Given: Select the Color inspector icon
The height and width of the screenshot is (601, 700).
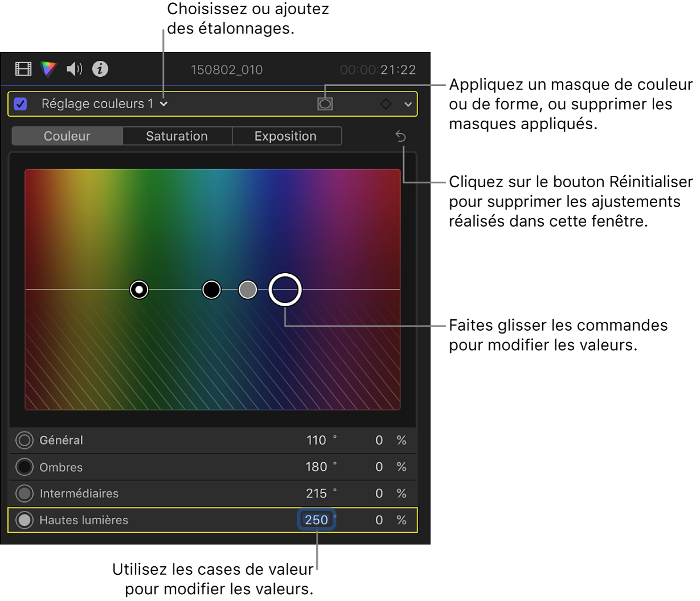Looking at the screenshot, I should tap(48, 69).
